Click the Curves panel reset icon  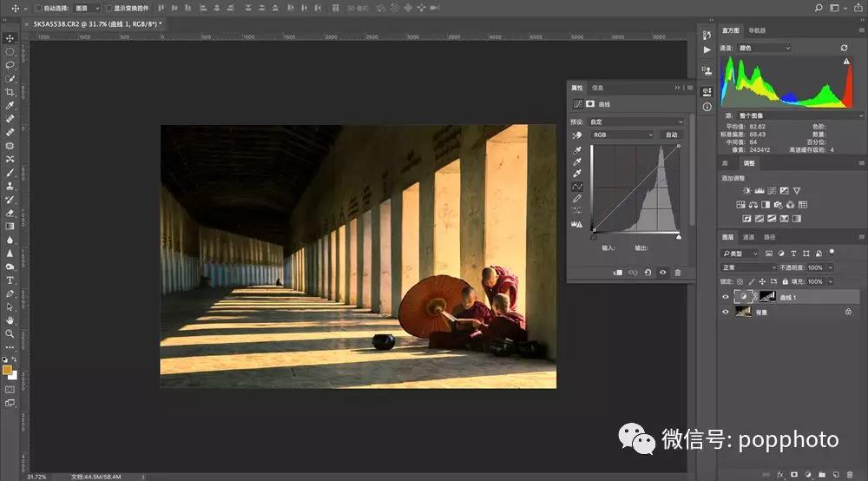[648, 273]
